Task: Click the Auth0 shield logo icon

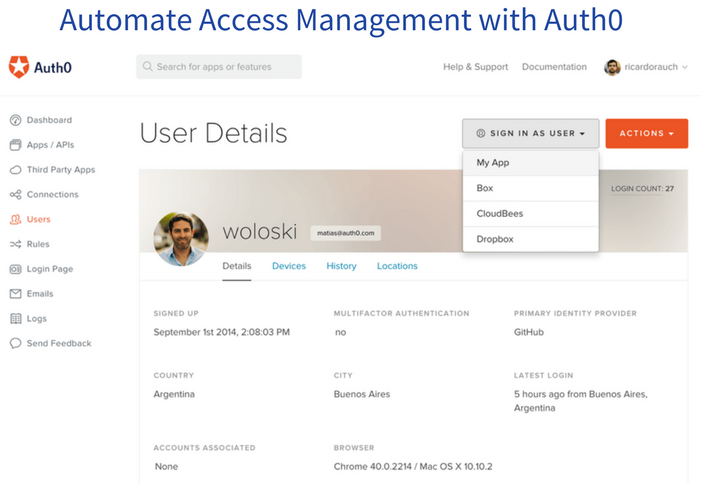Action: click(19, 67)
